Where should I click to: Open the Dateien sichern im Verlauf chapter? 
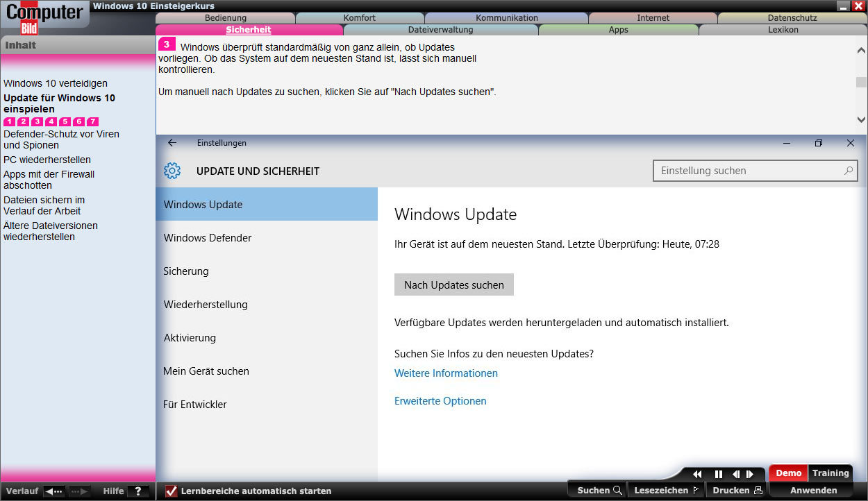[x=44, y=205]
